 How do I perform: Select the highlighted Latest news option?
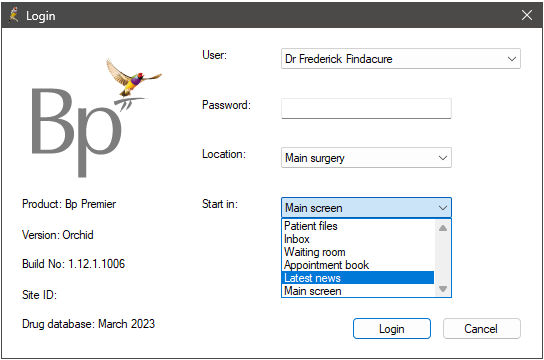(358, 278)
